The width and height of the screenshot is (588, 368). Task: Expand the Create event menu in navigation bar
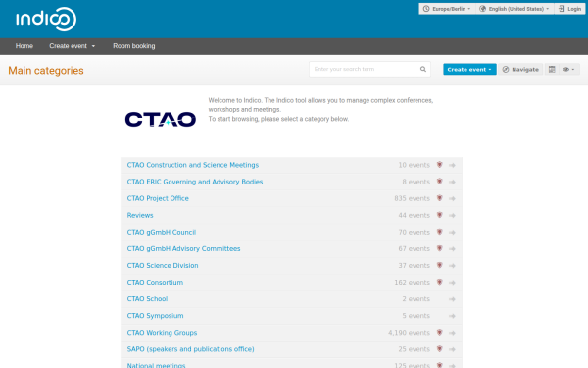tap(73, 46)
